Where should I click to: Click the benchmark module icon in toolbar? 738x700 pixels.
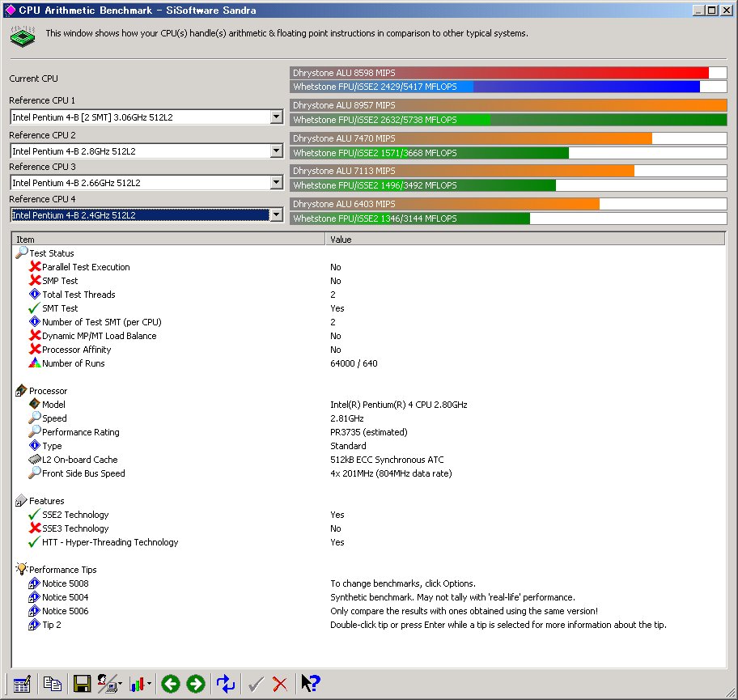tap(22, 684)
